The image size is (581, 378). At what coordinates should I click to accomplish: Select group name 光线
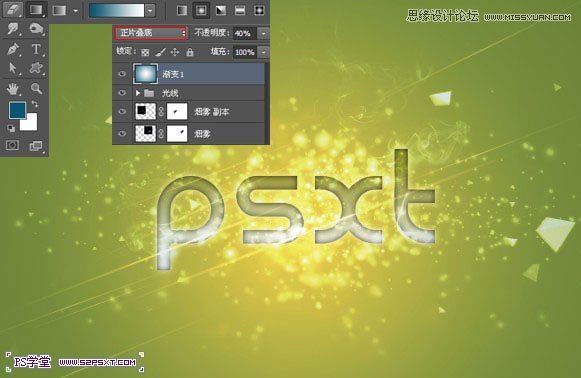pyautogui.click(x=170, y=93)
